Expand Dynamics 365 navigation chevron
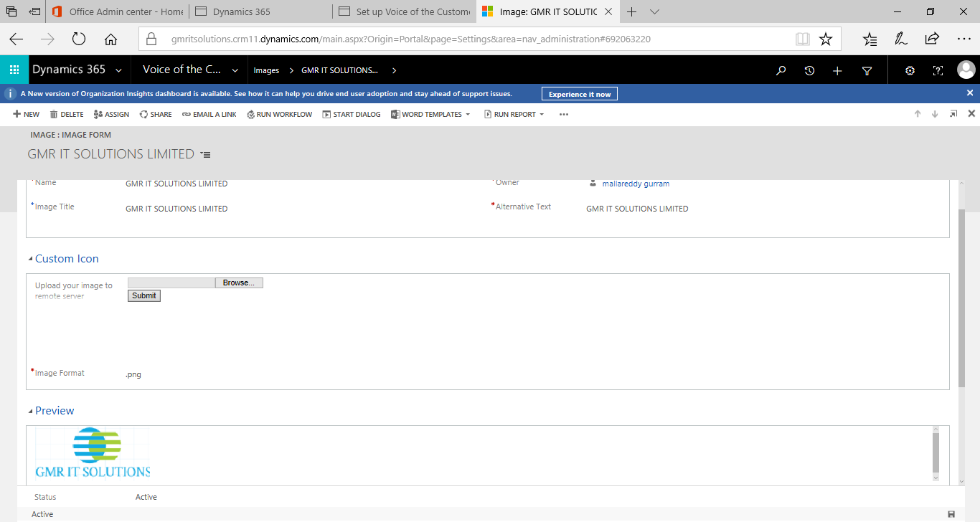Image resolution: width=980 pixels, height=522 pixels. point(118,70)
